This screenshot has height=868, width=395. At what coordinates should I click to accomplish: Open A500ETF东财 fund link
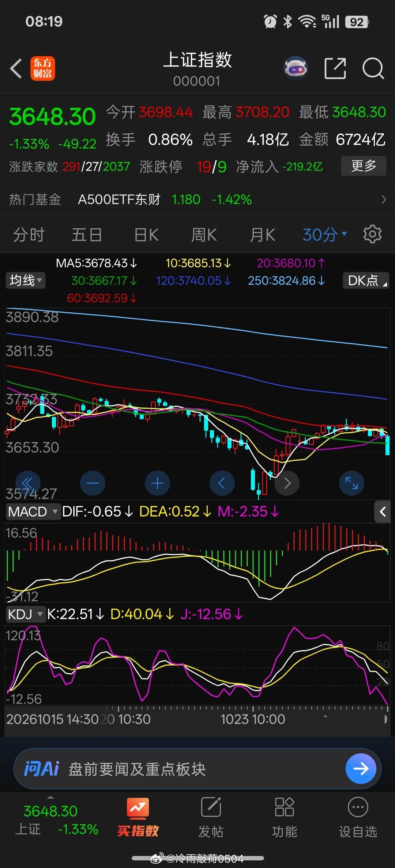pos(119,199)
